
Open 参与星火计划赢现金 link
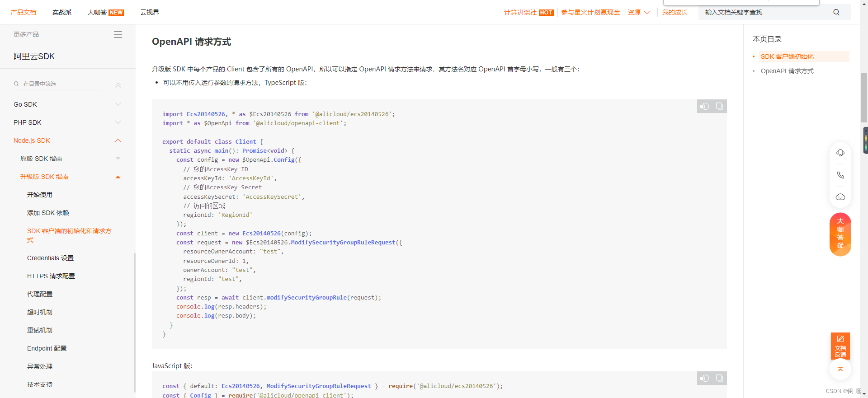point(590,12)
